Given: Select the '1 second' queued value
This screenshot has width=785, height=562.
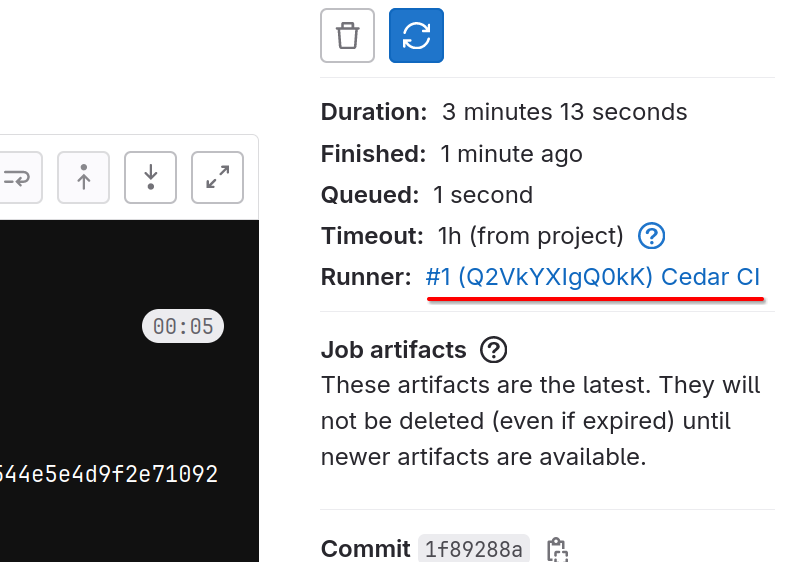Looking at the screenshot, I should (483, 195).
